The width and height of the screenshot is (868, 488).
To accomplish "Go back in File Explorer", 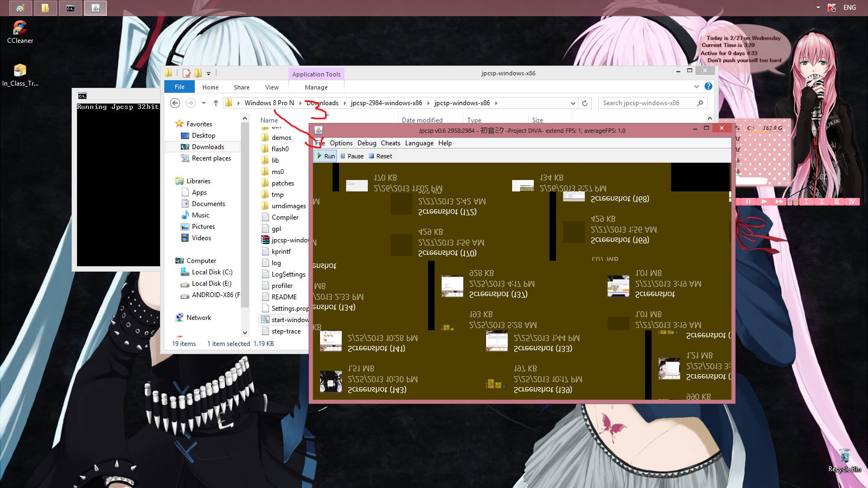I will [175, 103].
